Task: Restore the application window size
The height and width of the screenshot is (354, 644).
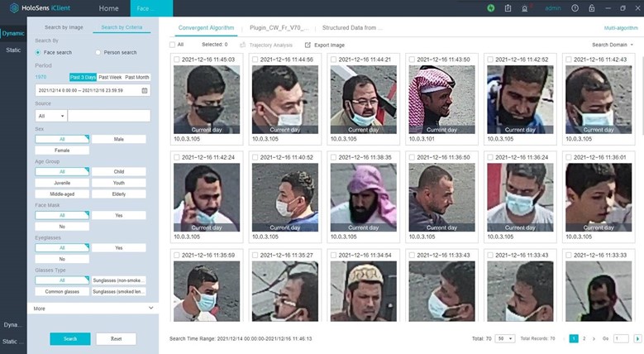Action: click(x=623, y=7)
